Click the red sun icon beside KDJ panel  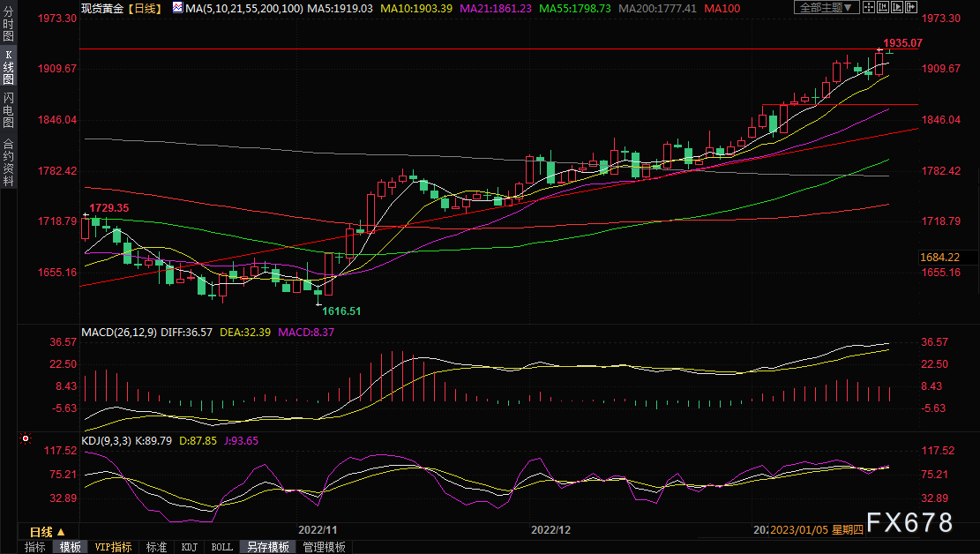tap(26, 438)
